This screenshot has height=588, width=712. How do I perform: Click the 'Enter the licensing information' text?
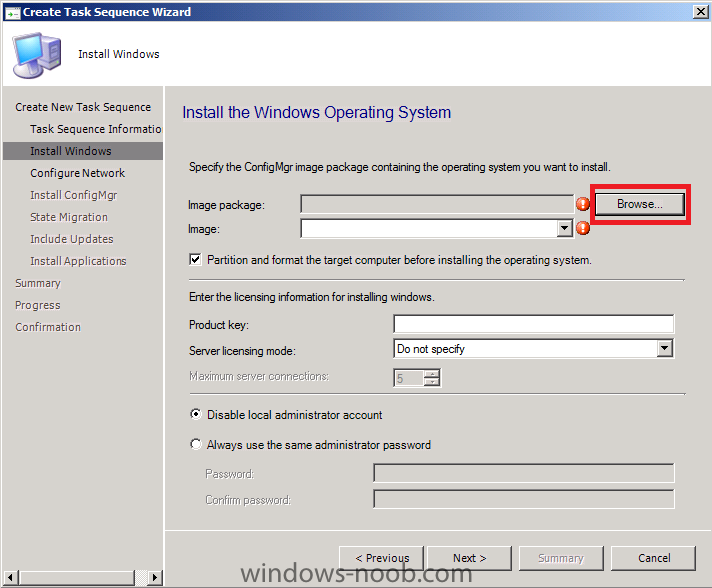(x=312, y=297)
